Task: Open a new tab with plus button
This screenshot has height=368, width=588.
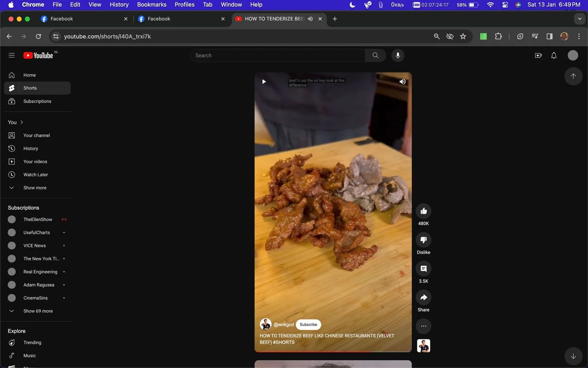Action: click(335, 19)
